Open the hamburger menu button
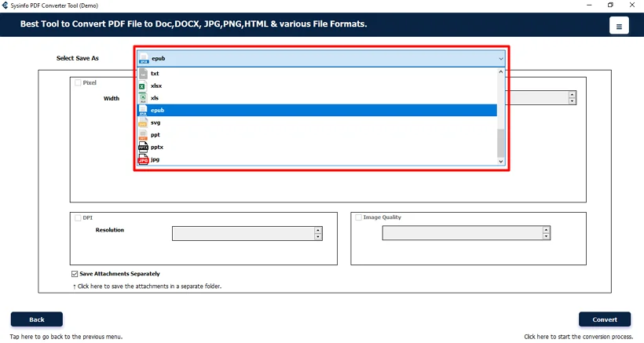Viewport: 644px width, 343px height. (x=619, y=26)
